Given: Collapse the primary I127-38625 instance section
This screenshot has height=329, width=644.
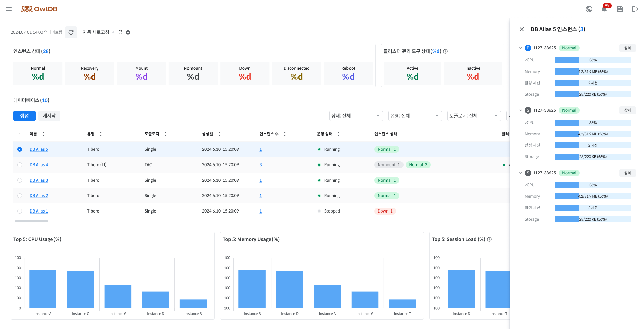Looking at the screenshot, I should coord(521,48).
